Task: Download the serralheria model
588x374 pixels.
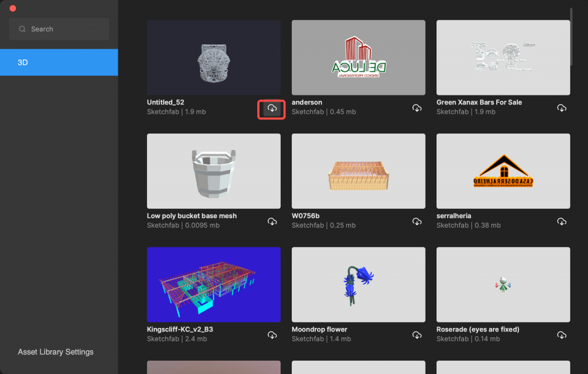Action: (x=562, y=222)
